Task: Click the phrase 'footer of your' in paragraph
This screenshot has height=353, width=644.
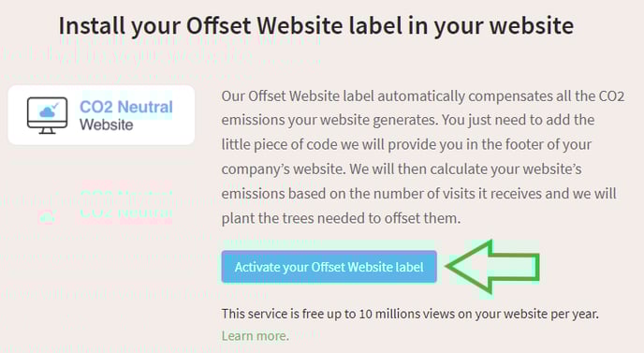Action: pyautogui.click(x=549, y=144)
